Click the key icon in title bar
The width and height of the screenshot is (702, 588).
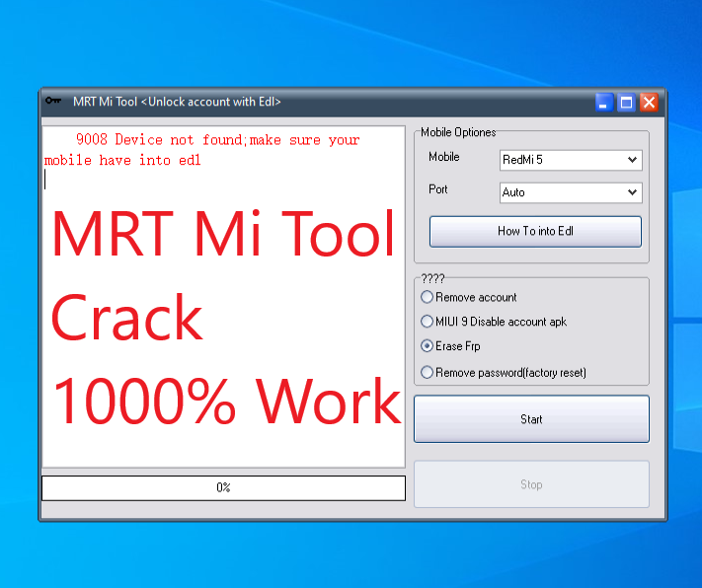pyautogui.click(x=53, y=102)
